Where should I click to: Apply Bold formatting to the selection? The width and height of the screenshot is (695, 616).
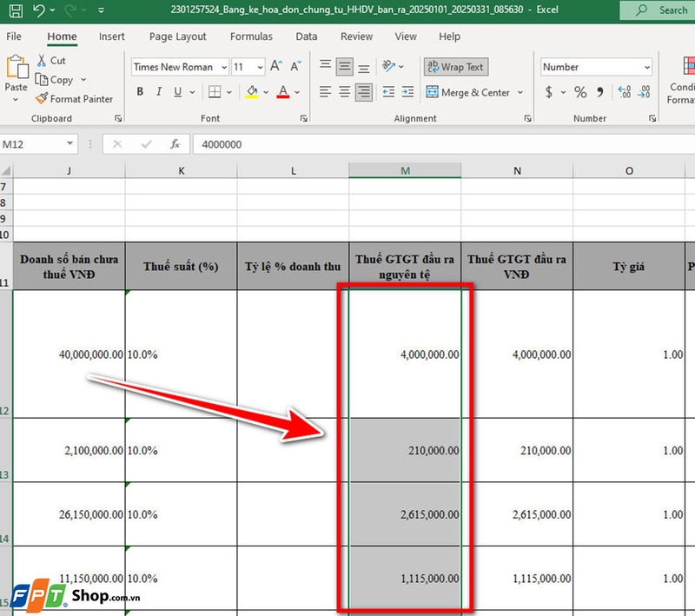point(140,91)
